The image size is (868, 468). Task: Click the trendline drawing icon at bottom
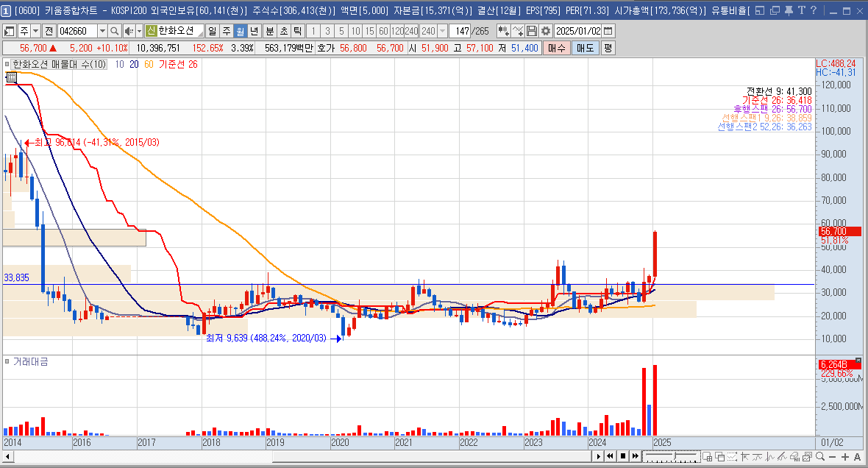click(x=782, y=456)
